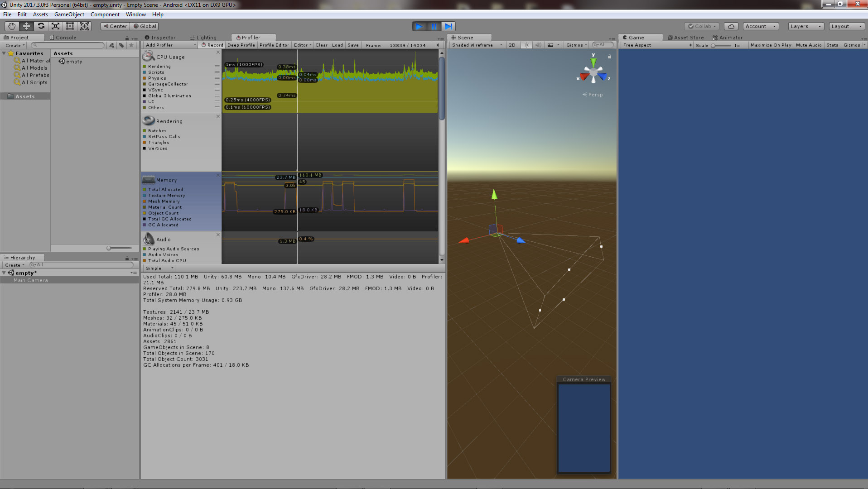This screenshot has height=489, width=868.
Task: Toggle Stats overlay in Game view
Action: tap(832, 45)
